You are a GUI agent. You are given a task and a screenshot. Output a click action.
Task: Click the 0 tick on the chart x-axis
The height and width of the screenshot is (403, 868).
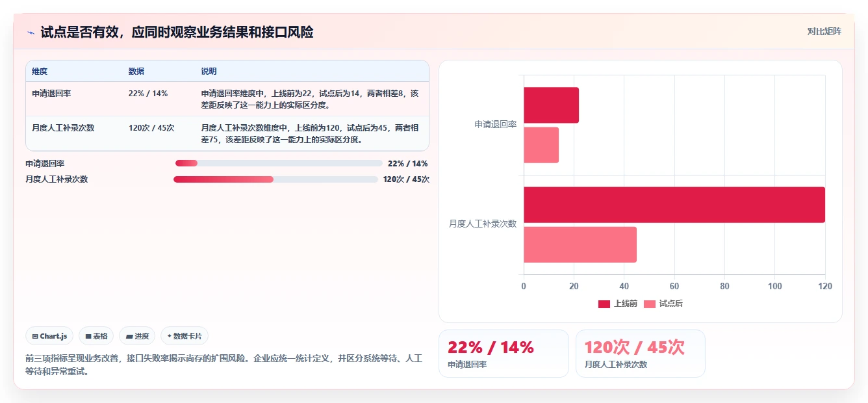point(524,287)
